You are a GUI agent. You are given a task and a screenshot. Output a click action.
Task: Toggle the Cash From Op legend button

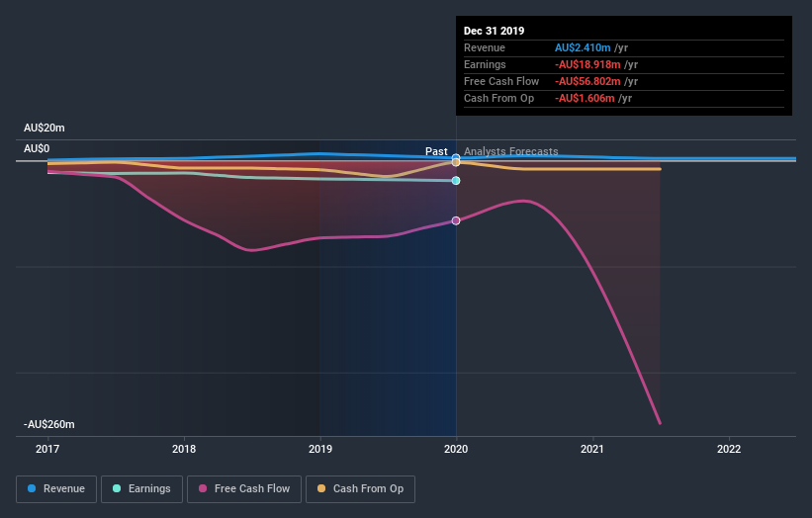coord(360,489)
